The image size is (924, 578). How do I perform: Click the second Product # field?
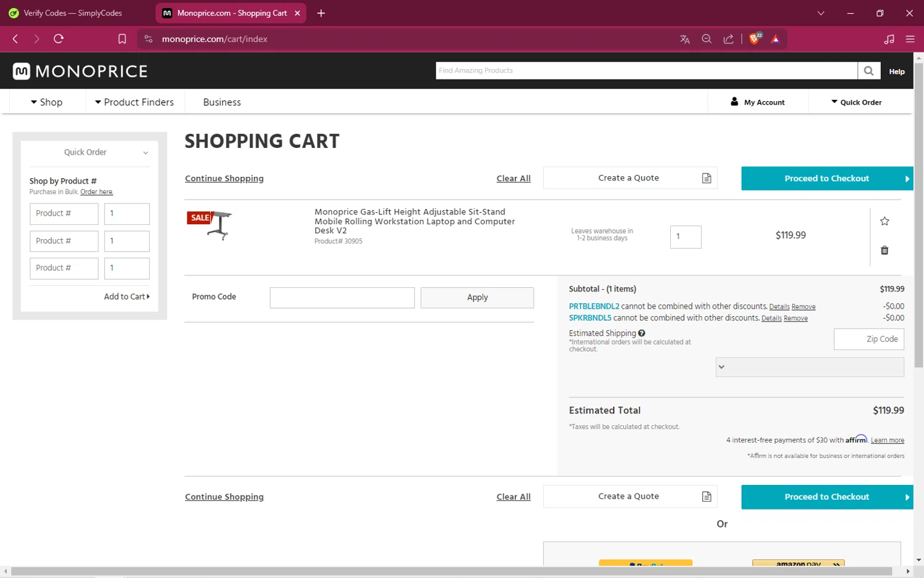pos(64,241)
